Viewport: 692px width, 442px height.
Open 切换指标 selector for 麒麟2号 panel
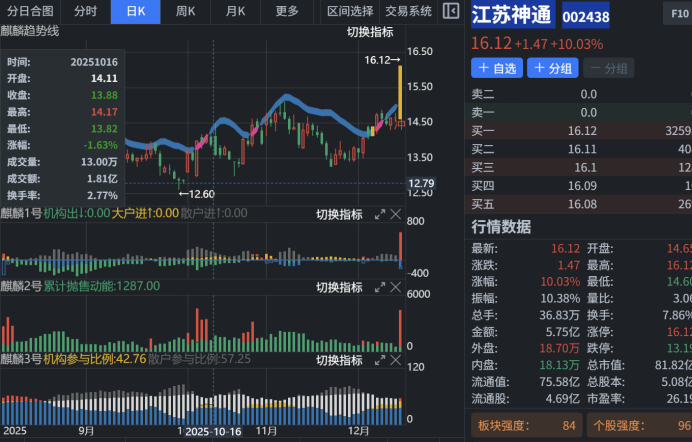pos(339,287)
